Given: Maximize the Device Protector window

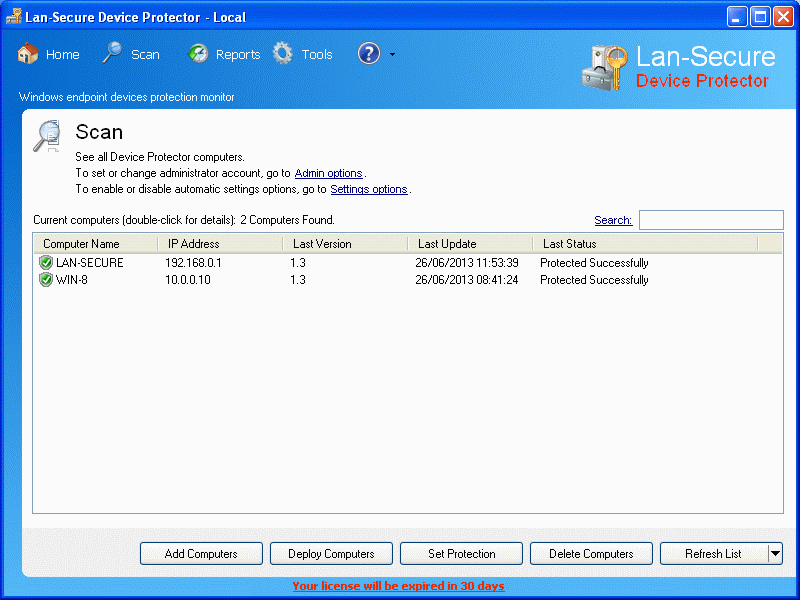Looking at the screenshot, I should 760,17.
